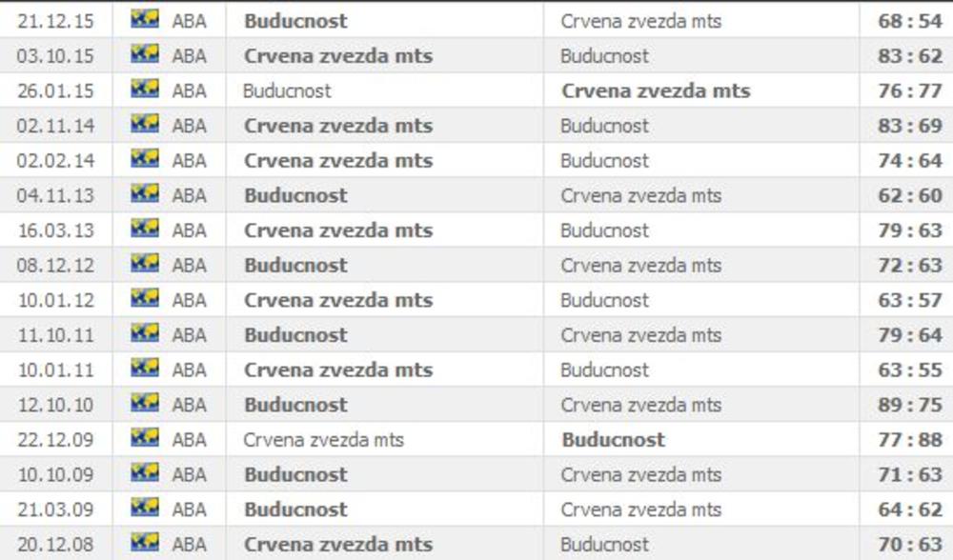Open the 68 : 54 match score
Viewport: 953px width, 560px height.
(909, 21)
